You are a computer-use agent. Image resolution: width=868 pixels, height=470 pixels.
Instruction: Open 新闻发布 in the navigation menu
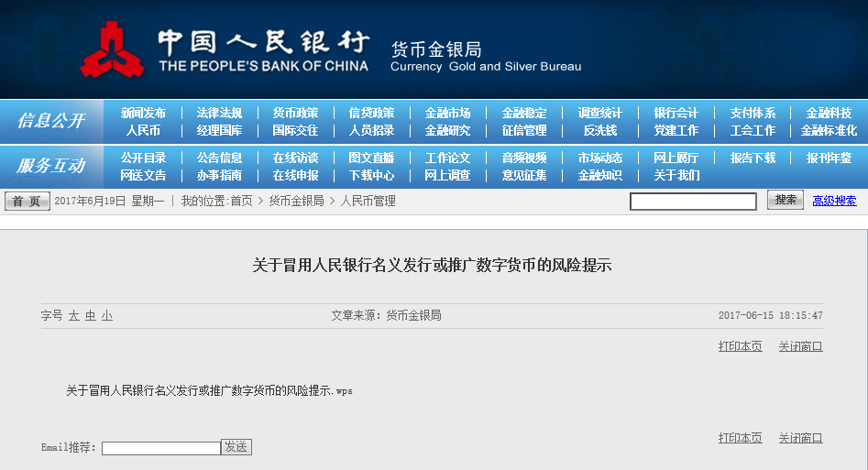point(143,114)
